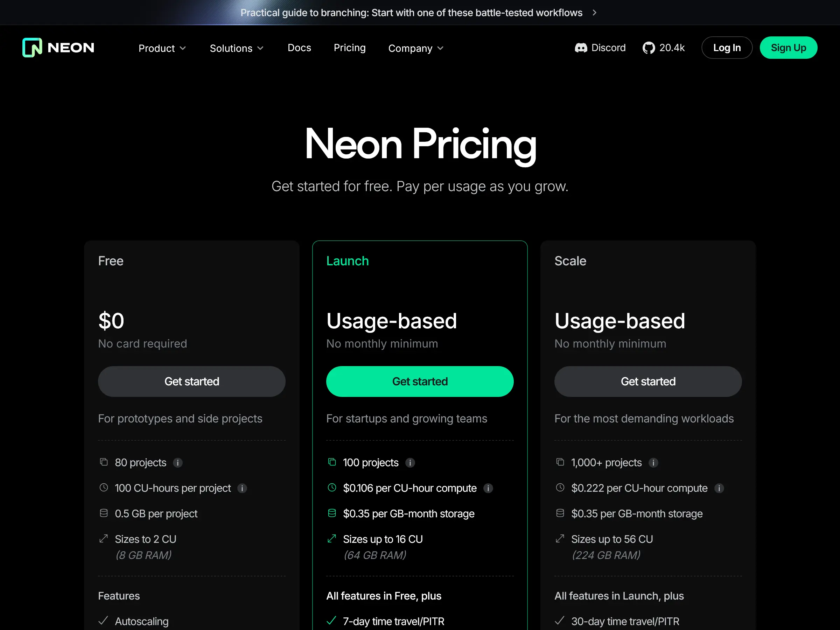
Task: Click the checkmark beside 7-day time travel/PITR
Action: pos(331,621)
